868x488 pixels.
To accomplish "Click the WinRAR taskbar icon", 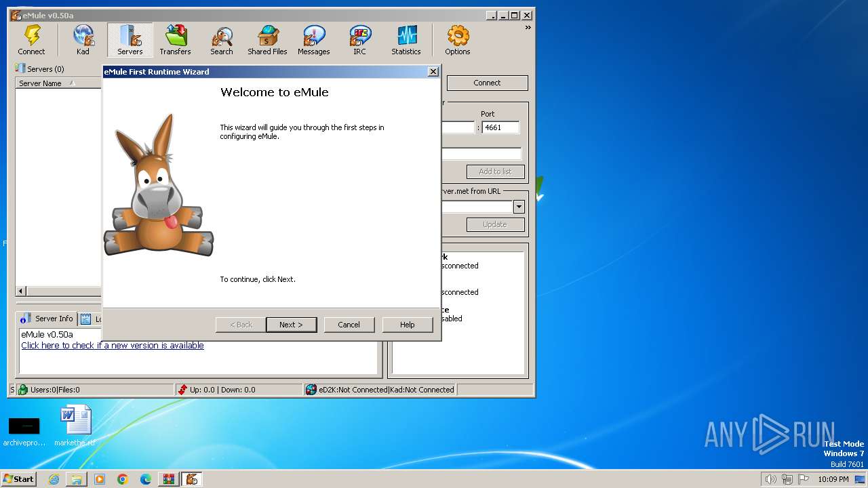I will (x=169, y=479).
